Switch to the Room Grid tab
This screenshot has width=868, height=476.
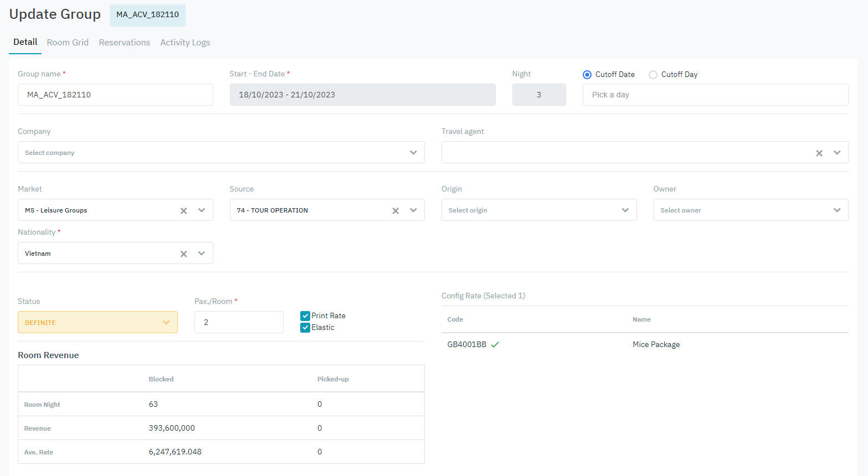[x=68, y=43]
